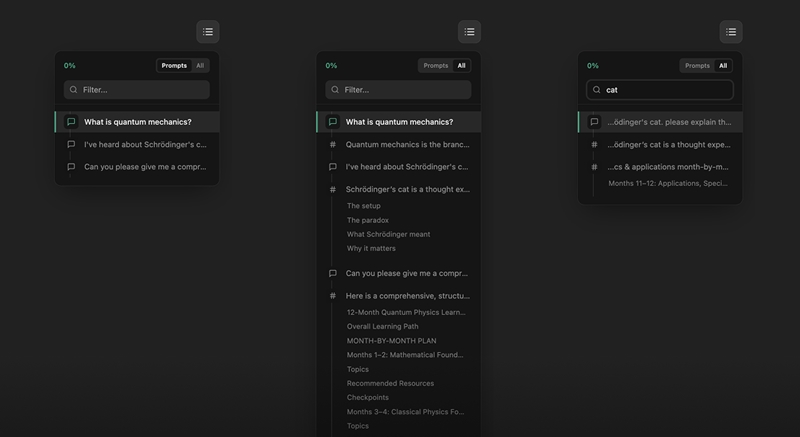Open 'What is quantum mechanics?' in left panel
Image resolution: width=800 pixels, height=437 pixels.
tap(137, 122)
